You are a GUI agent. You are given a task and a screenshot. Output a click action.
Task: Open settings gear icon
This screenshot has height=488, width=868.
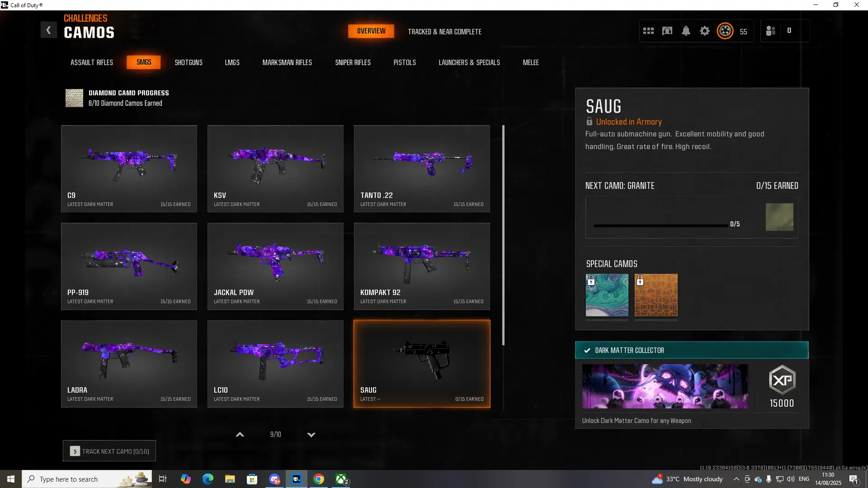click(704, 31)
